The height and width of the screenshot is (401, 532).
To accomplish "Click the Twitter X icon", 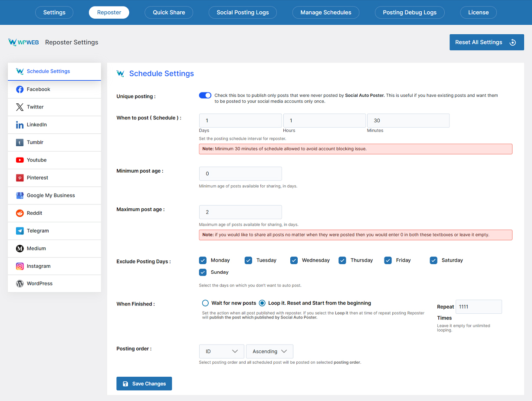I will tap(20, 107).
